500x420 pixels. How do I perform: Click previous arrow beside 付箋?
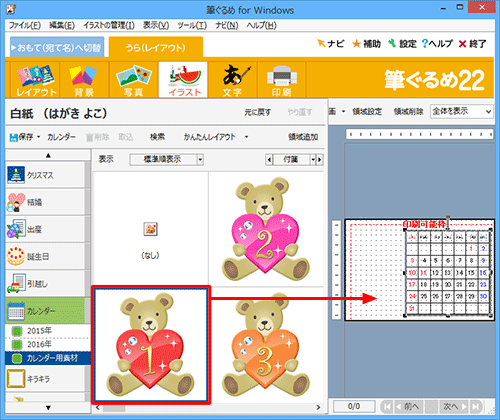tap(269, 160)
